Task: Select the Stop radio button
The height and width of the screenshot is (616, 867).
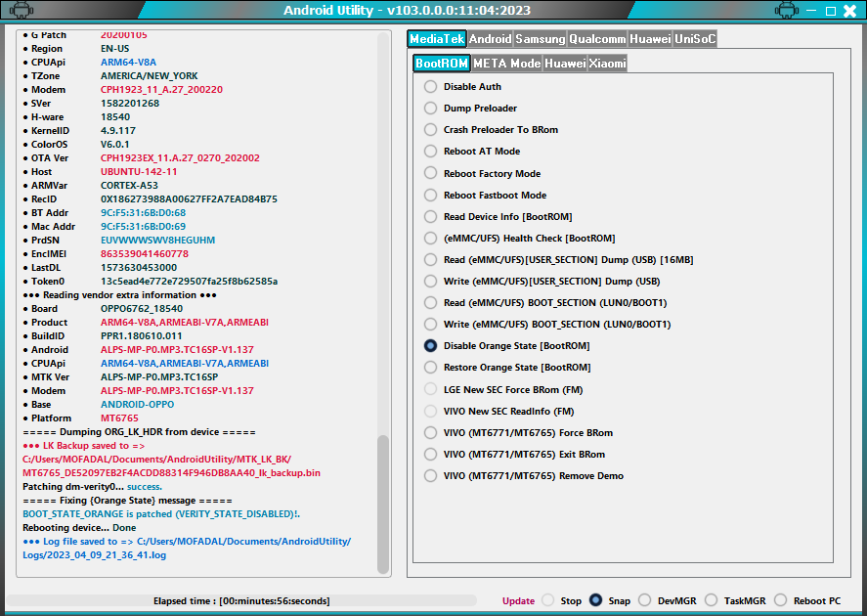Action: pos(548,600)
